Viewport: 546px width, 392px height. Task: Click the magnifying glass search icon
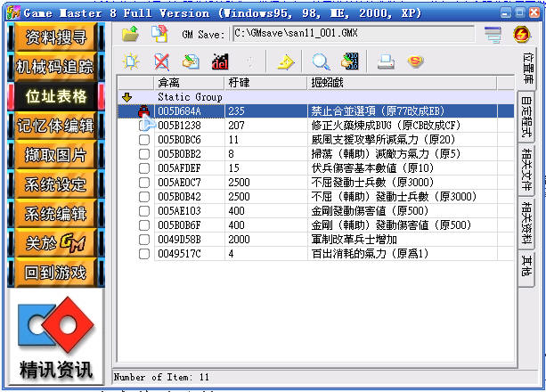[321, 61]
